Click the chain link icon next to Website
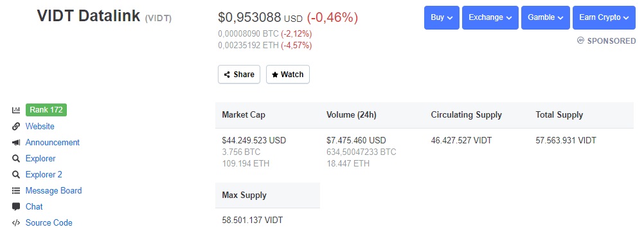 pyautogui.click(x=16, y=127)
